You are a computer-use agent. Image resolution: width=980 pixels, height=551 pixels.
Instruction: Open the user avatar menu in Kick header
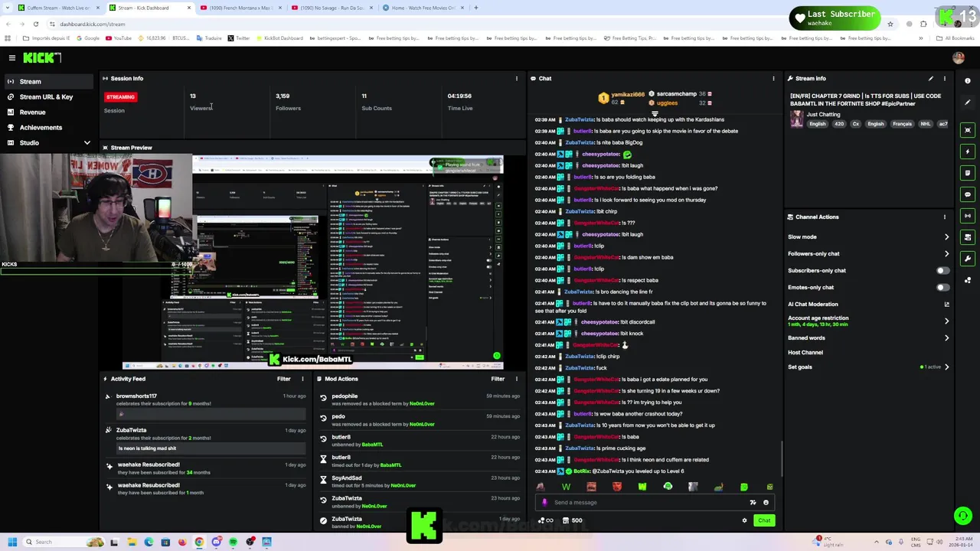point(959,57)
